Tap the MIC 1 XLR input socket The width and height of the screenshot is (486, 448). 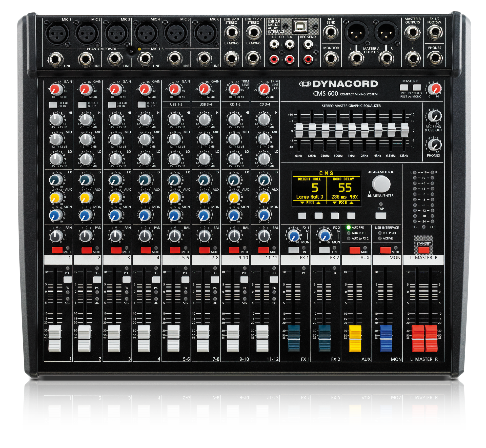tap(57, 33)
